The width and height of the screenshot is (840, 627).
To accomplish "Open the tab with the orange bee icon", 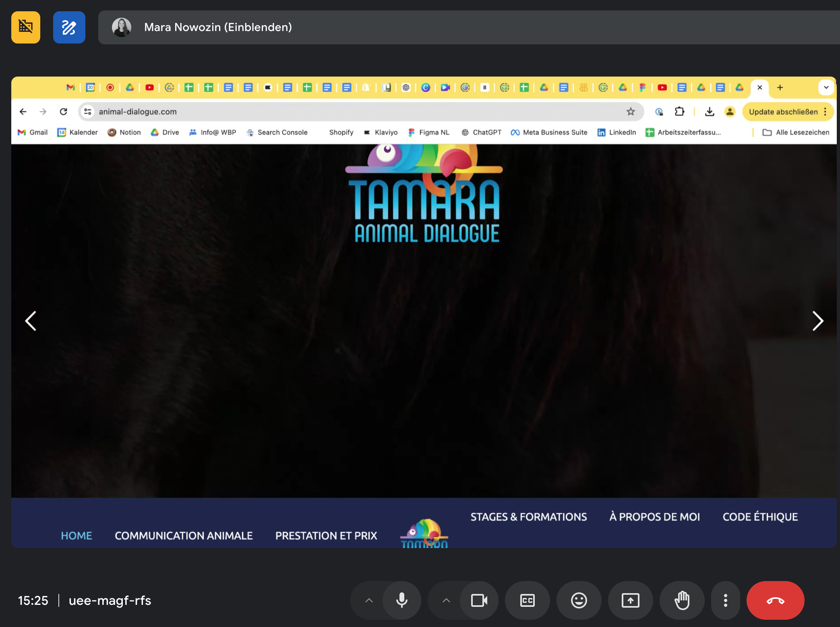I will point(583,87).
